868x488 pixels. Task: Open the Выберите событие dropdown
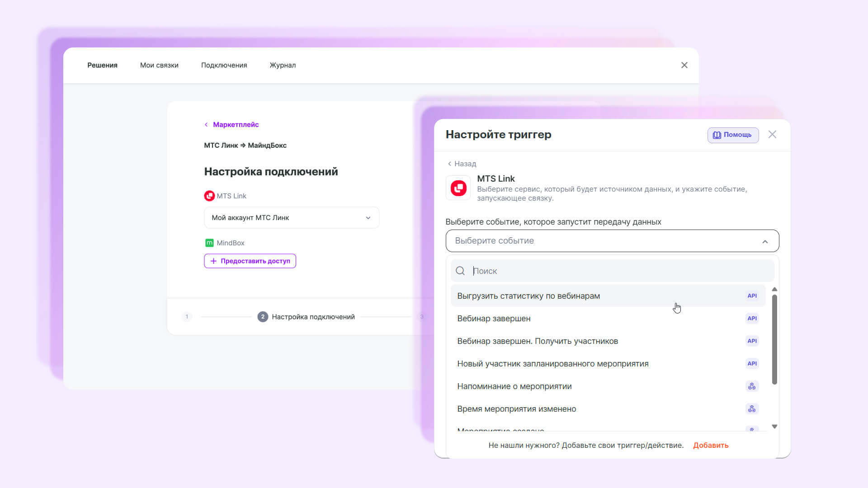pos(612,241)
